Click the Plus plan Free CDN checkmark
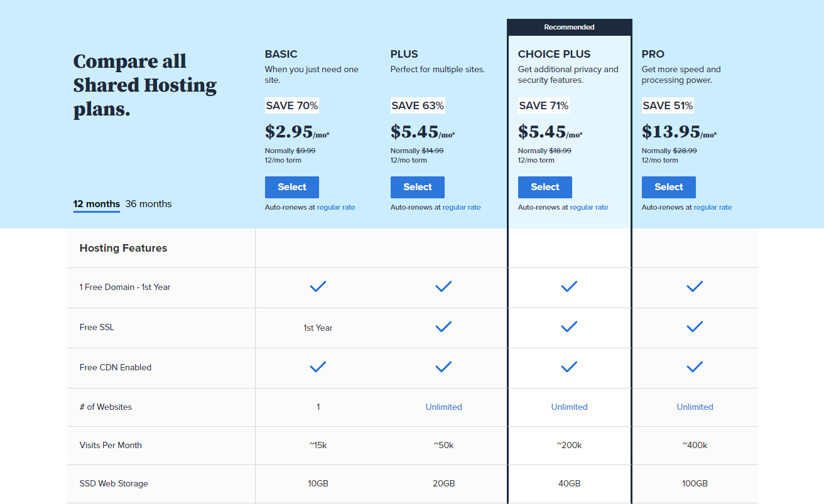Viewport: 824px width, 504px height. point(443,367)
